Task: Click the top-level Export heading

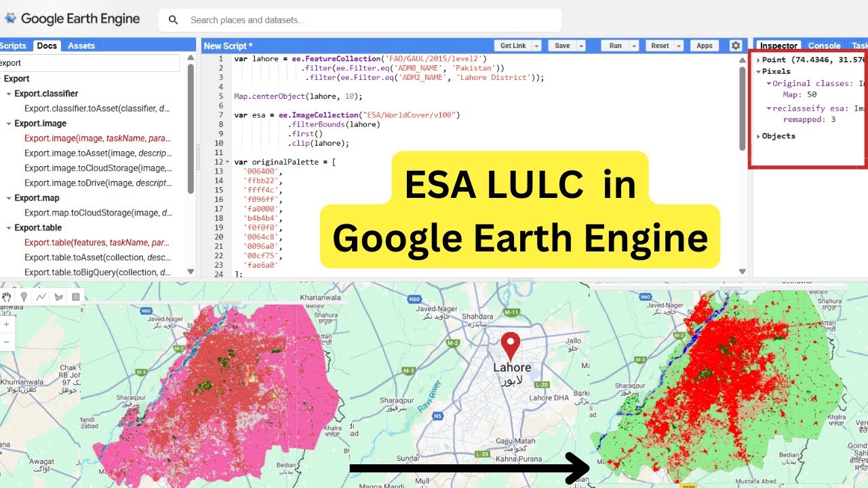Action: pos(16,79)
